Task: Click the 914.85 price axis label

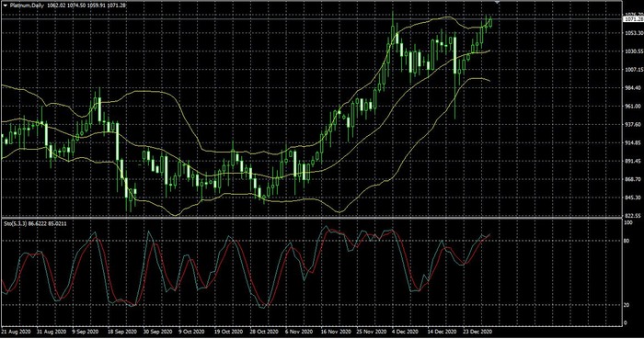Action: pos(634,142)
